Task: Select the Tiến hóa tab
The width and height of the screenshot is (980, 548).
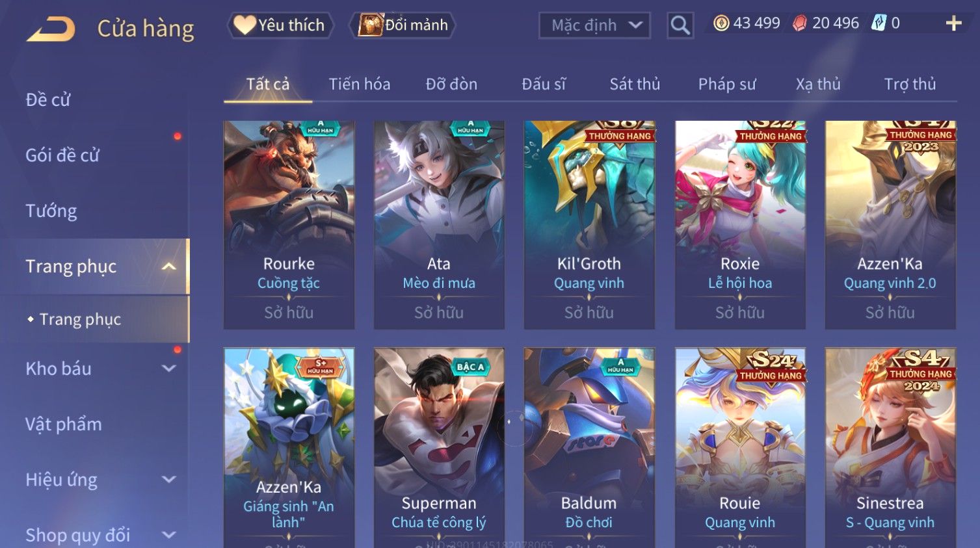Action: click(360, 84)
